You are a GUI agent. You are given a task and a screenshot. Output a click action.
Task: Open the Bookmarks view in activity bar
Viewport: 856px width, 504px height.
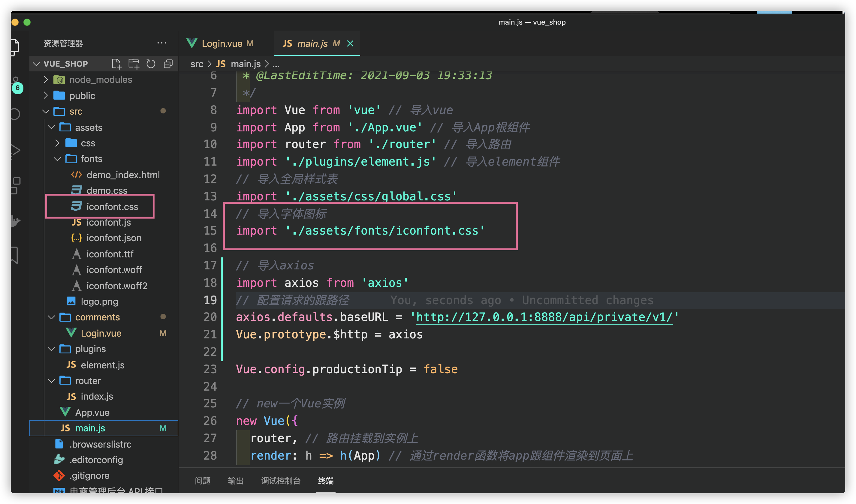pos(14,255)
